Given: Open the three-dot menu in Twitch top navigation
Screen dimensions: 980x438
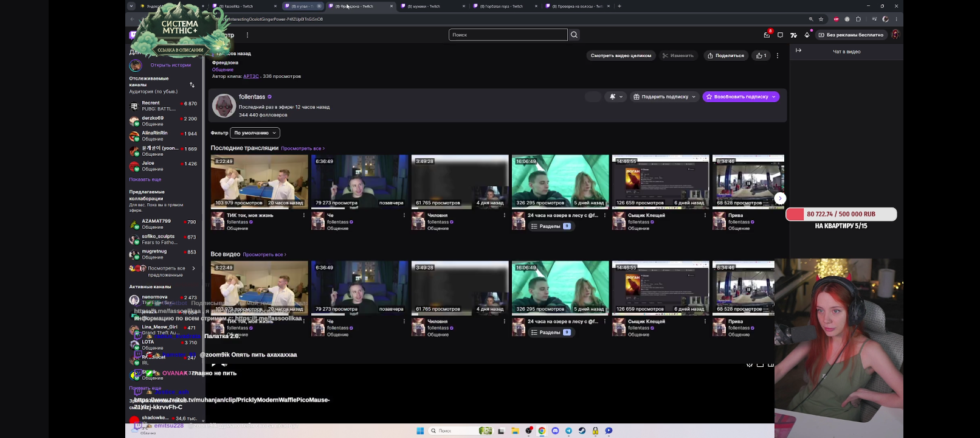Looking at the screenshot, I should [x=247, y=35].
